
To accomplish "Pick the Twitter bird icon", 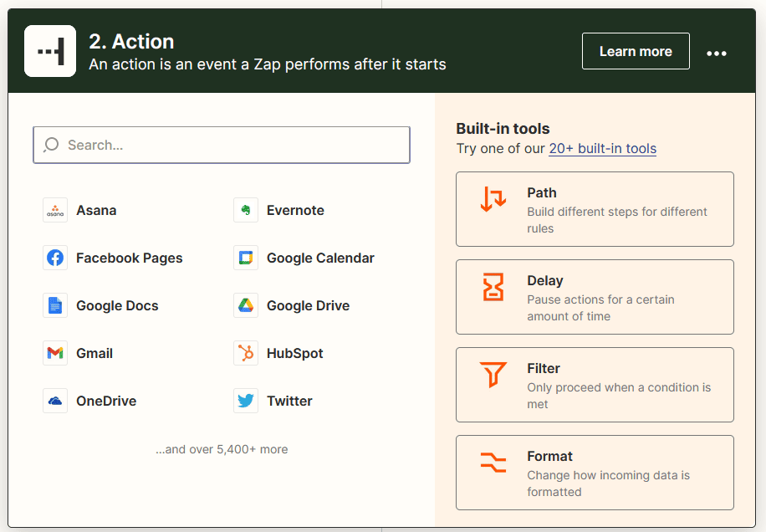I will 246,402.
